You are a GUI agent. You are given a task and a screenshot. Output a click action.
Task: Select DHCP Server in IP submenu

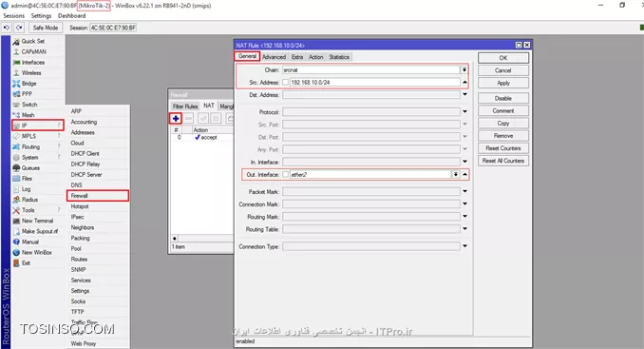98,175
